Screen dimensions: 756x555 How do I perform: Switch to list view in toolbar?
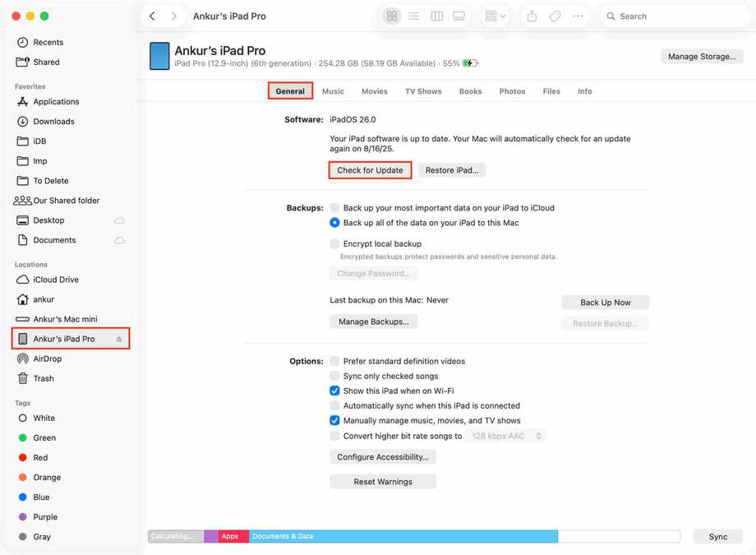point(414,16)
